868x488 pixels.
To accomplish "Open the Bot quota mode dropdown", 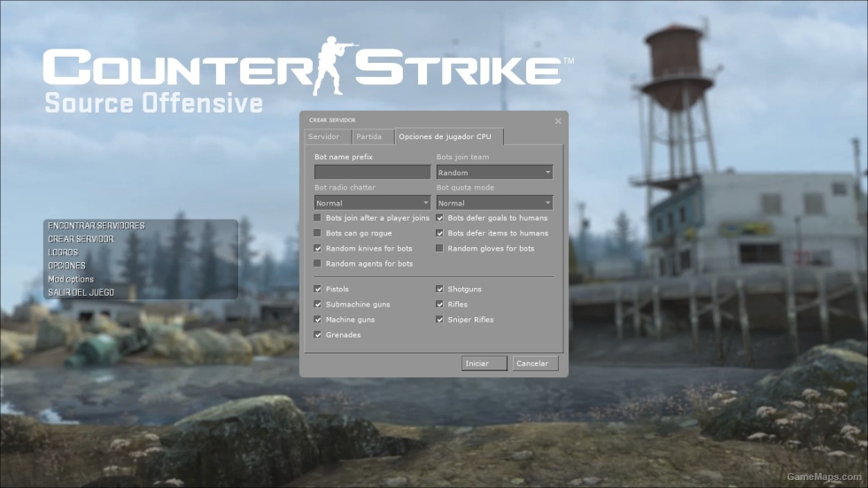I will [x=494, y=203].
